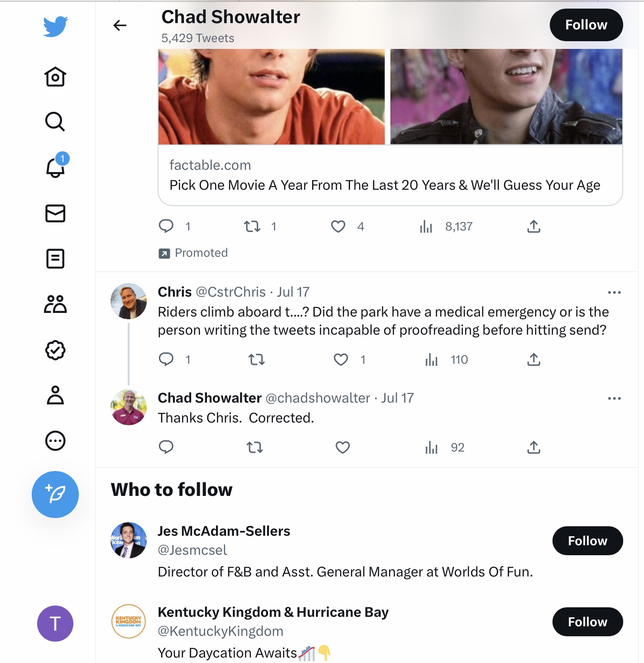644x663 pixels.
Task: Open more options on Chad Showalter's reply
Action: coord(614,399)
